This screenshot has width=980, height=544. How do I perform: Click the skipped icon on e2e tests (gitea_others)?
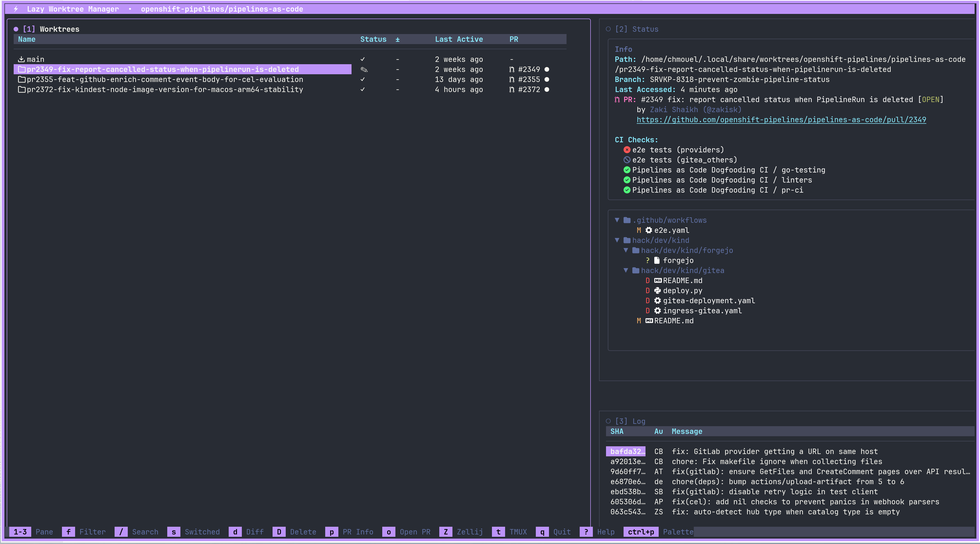[627, 160]
